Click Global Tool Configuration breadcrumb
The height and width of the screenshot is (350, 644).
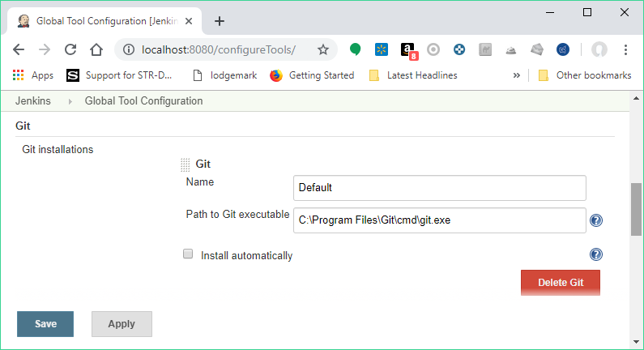(x=143, y=101)
